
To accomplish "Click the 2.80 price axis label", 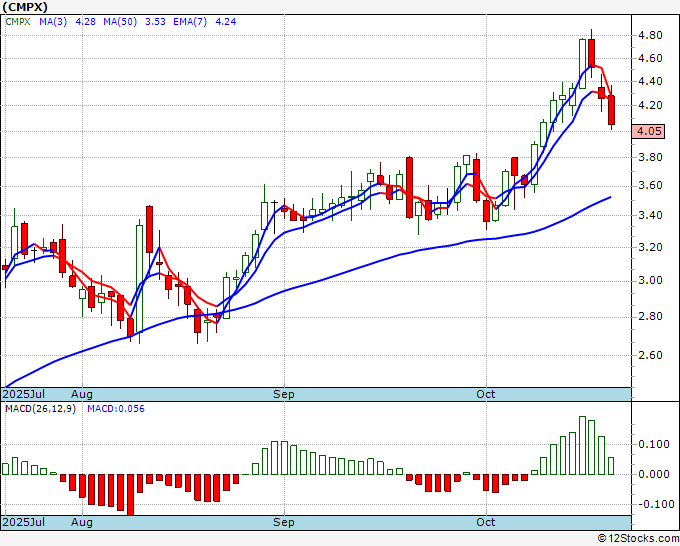I will pyautogui.click(x=650, y=317).
